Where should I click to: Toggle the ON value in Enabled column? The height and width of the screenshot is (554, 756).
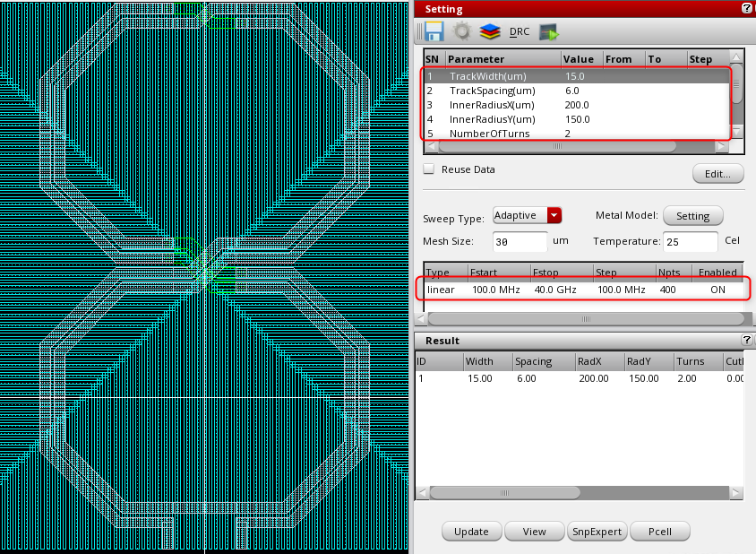(x=717, y=290)
